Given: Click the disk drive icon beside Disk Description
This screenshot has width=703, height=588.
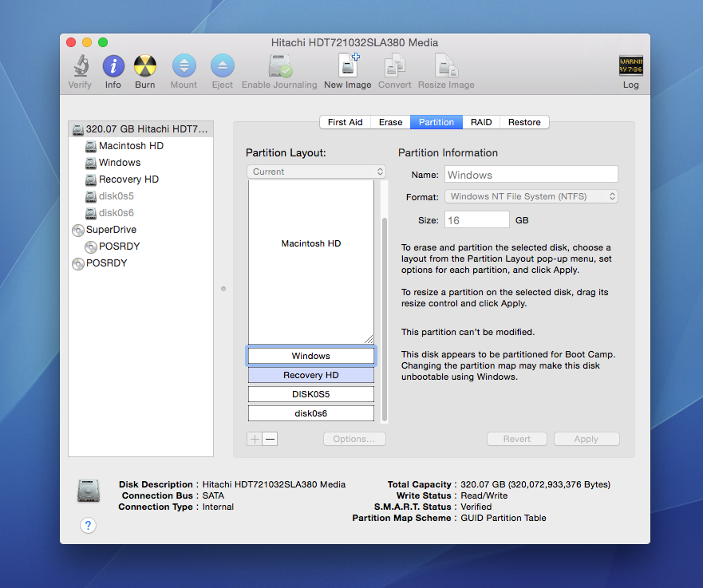Looking at the screenshot, I should coord(89,491).
